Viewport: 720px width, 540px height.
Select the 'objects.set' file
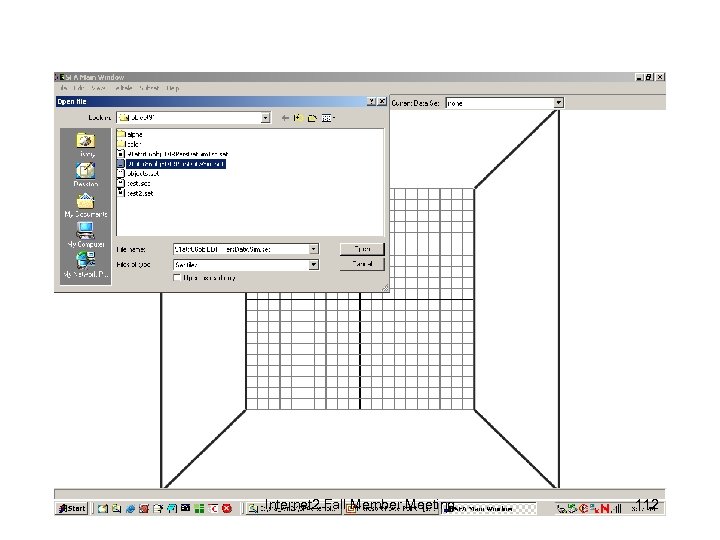138,174
